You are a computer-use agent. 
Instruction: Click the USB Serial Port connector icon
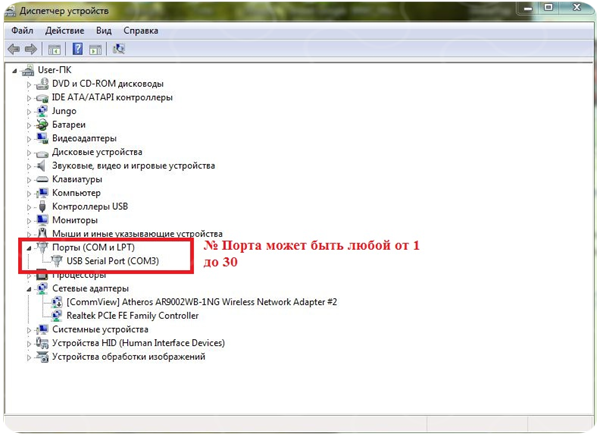[x=57, y=261]
